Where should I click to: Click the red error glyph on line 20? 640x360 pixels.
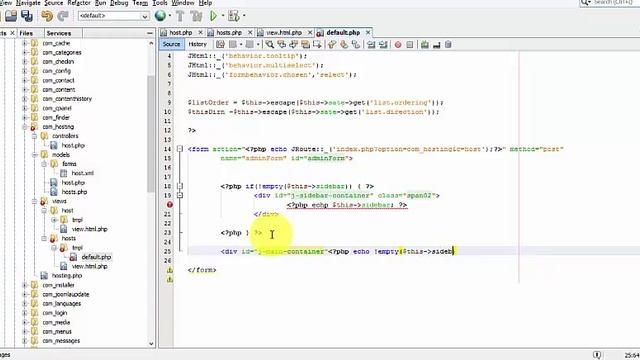[169, 204]
